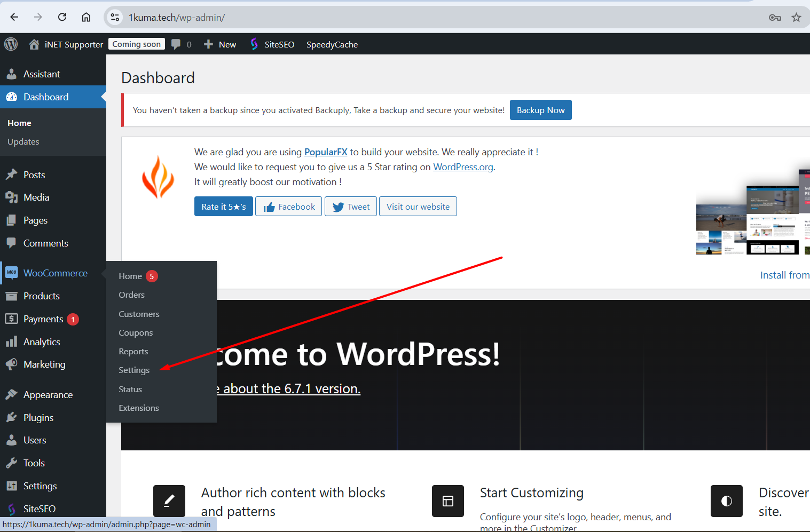810x532 pixels.
Task: Open SiteSEO in the sidebar
Action: pyautogui.click(x=40, y=509)
